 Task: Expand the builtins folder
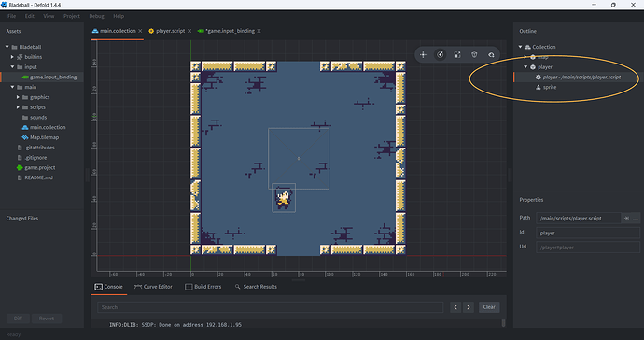(12, 57)
